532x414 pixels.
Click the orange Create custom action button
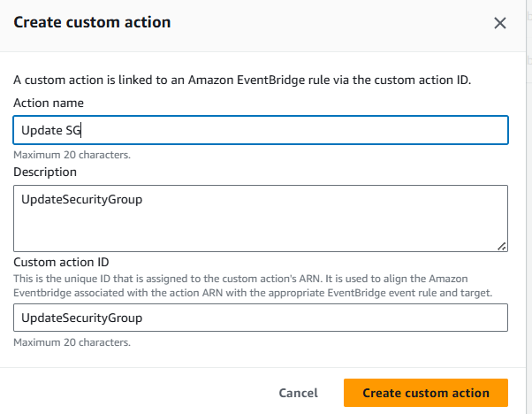(426, 393)
